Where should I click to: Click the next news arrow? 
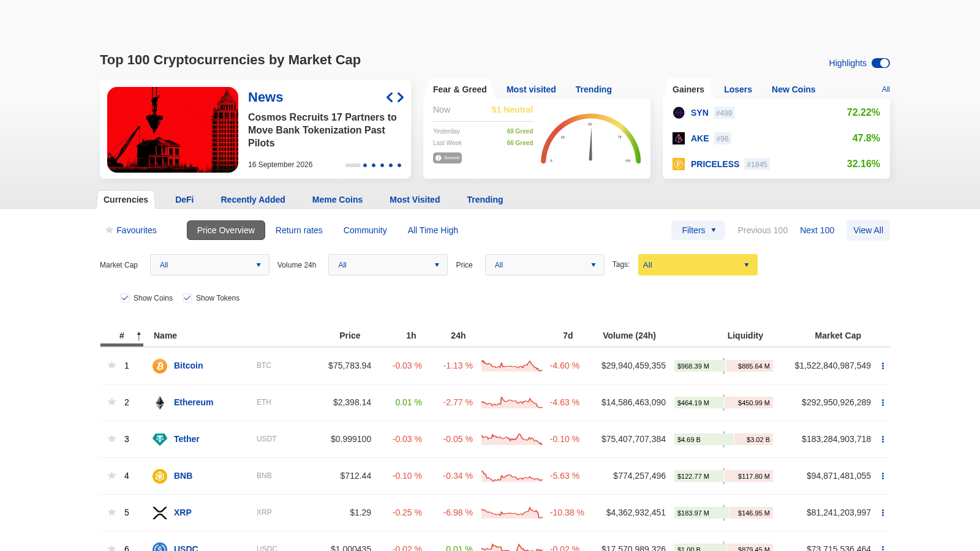(x=400, y=97)
